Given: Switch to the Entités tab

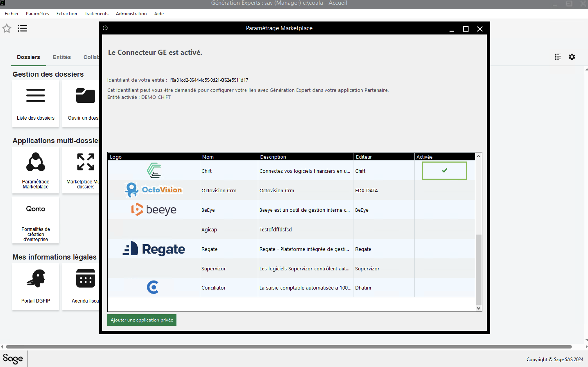Looking at the screenshot, I should click(62, 57).
